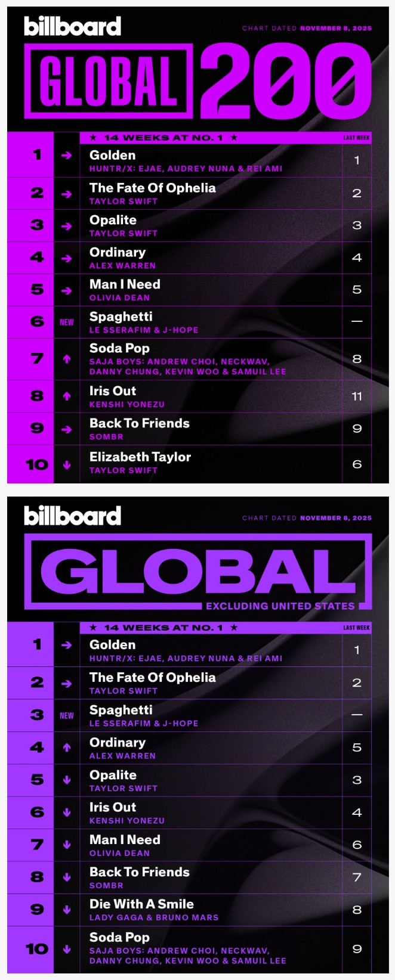
Task: Click the right arrow beside Back To Friends in Global 200
Action: [67, 429]
